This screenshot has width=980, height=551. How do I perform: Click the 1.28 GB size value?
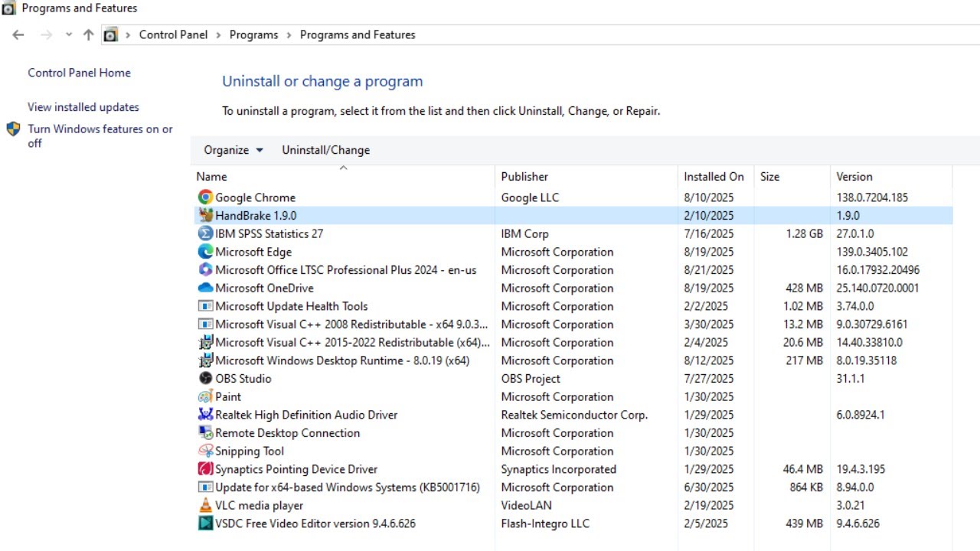(x=804, y=233)
